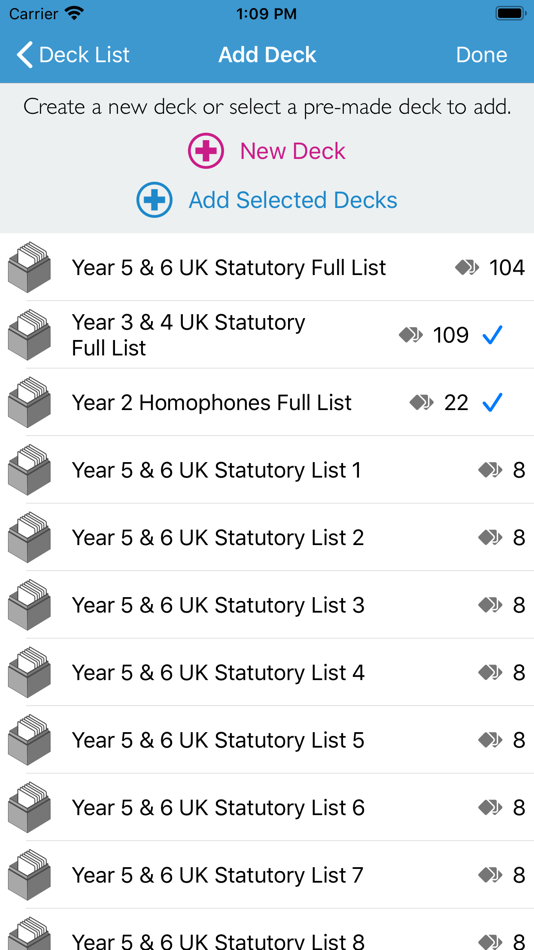Pick Year 5 & 6 UK Statutory List 7
The height and width of the screenshot is (950, 534).
[x=267, y=875]
